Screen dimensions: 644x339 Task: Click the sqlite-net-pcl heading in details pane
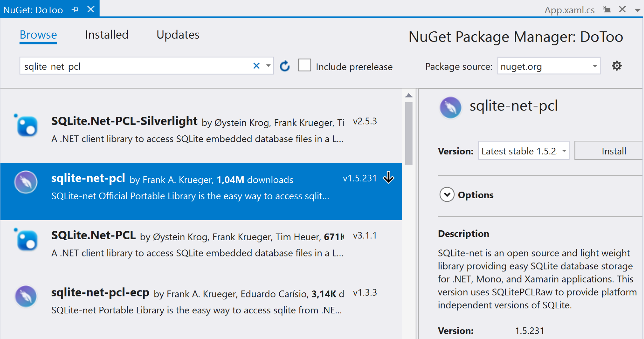pos(513,106)
